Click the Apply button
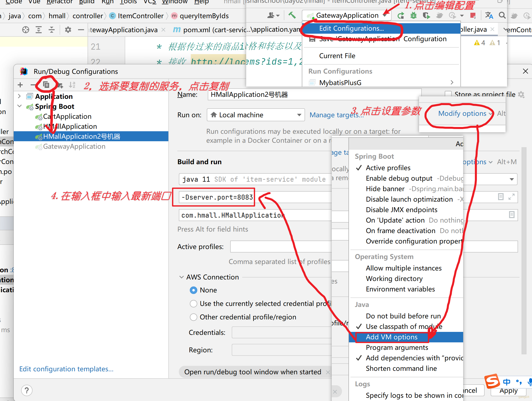Image resolution: width=532 pixels, height=401 pixels. click(x=508, y=391)
